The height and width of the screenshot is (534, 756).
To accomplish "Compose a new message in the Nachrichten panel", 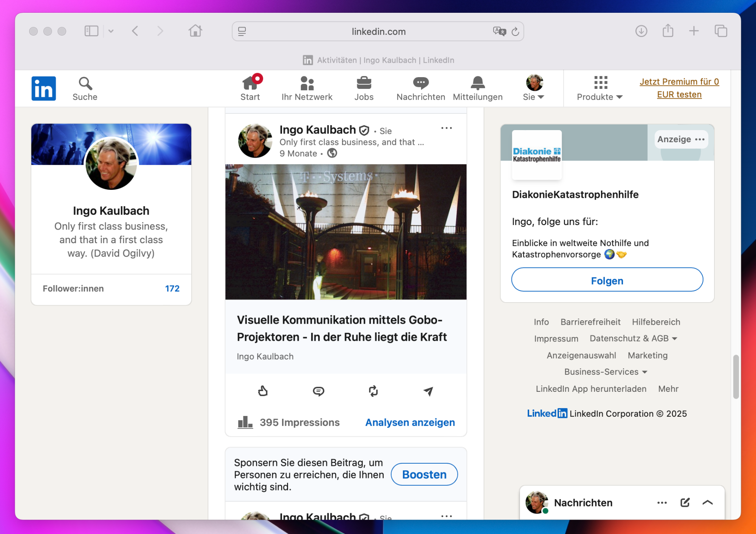I will click(685, 502).
